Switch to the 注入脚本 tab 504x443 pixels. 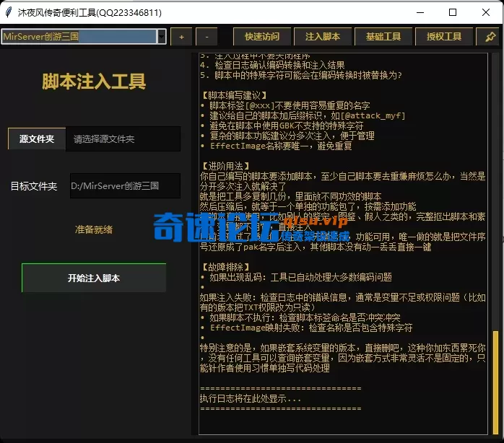point(323,37)
